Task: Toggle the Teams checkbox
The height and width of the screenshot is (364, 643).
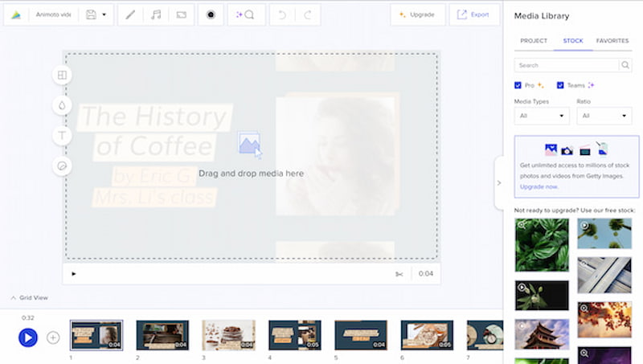Action: click(x=560, y=85)
